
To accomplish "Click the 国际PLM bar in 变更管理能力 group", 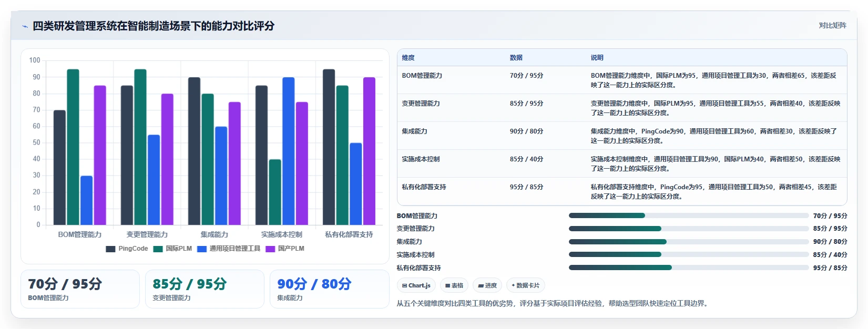I will pyautogui.click(x=140, y=147).
